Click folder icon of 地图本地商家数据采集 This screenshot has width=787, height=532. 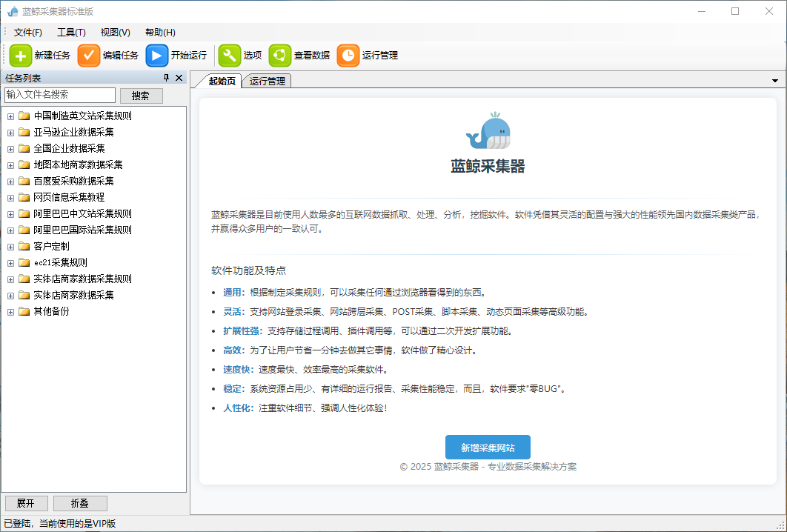point(24,164)
